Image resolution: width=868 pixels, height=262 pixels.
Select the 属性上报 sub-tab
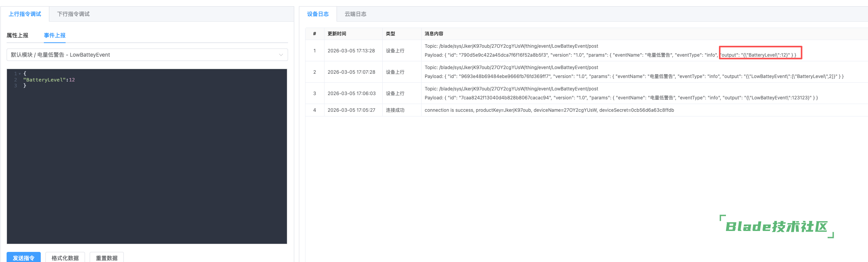click(x=17, y=35)
